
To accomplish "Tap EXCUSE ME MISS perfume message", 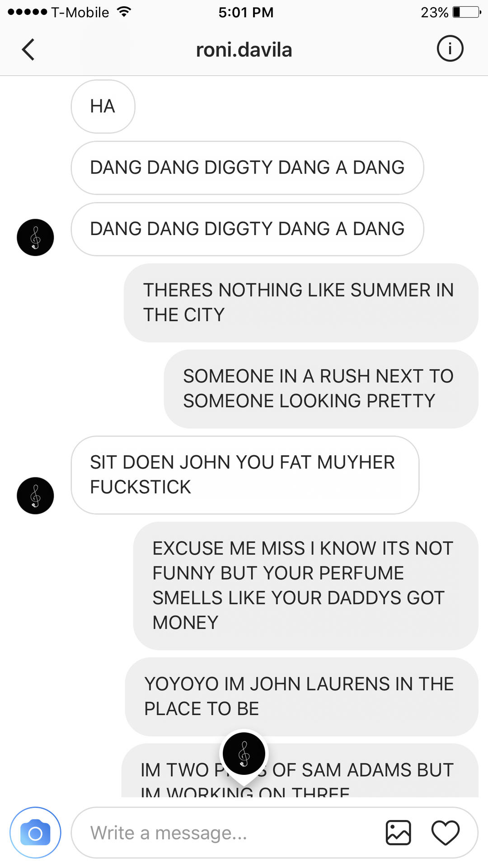I will 305,586.
